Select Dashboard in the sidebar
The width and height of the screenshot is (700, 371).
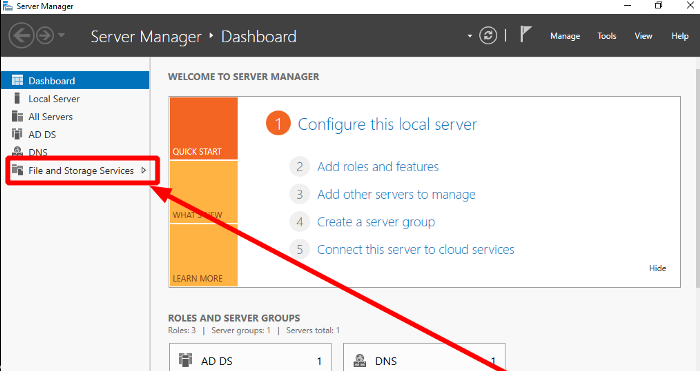pyautogui.click(x=75, y=80)
